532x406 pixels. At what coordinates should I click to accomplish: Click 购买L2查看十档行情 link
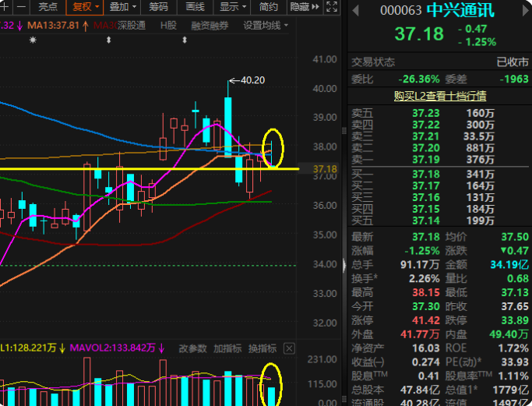click(x=440, y=96)
